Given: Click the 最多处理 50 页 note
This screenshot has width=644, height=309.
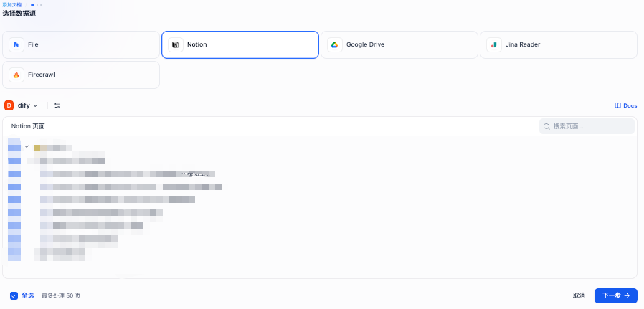Looking at the screenshot, I should [x=61, y=295].
